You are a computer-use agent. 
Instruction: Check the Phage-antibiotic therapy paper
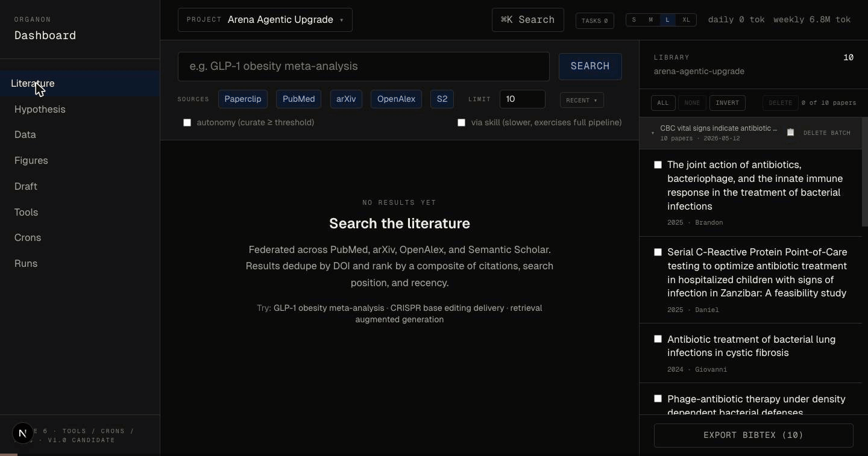tap(658, 398)
